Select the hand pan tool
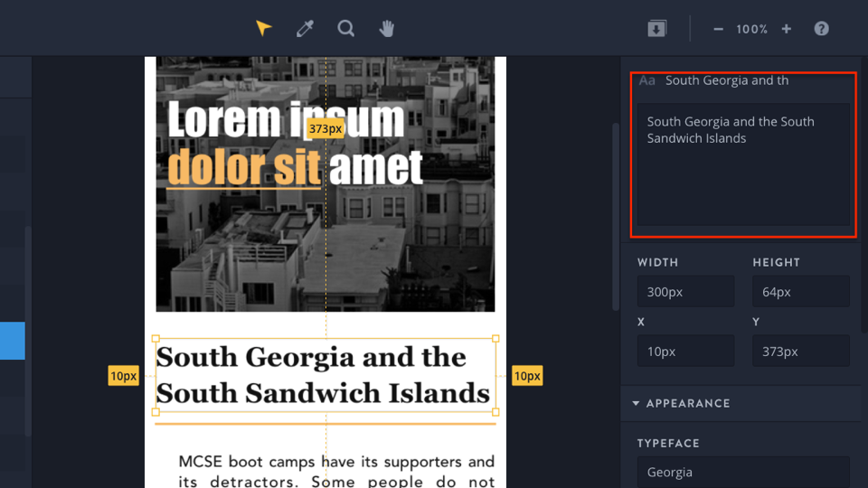The height and width of the screenshot is (488, 868). (x=387, y=28)
